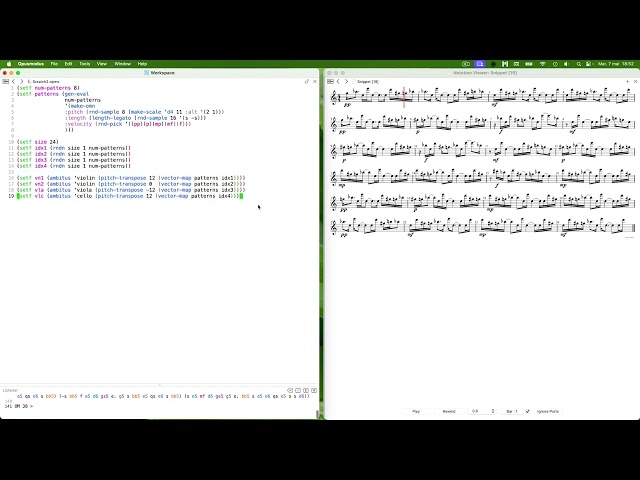
Task: Add a new pane in the Notation Viewer
Action: click(627, 82)
